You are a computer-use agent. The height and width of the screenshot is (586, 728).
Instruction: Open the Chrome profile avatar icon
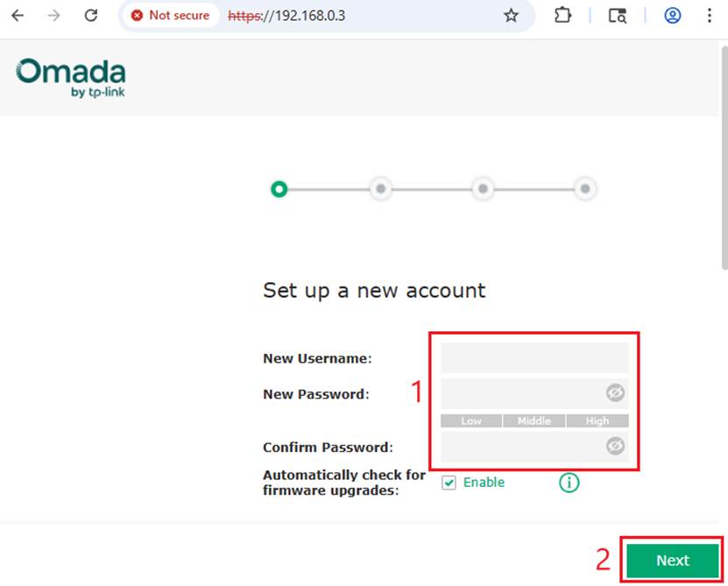pos(672,16)
